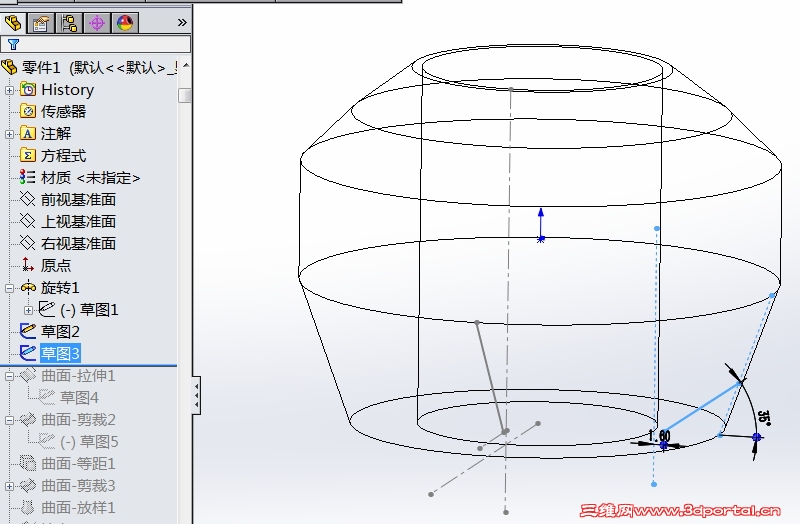This screenshot has height=524, width=800.
Task: Click the 右视基准面 label
Action: tap(79, 243)
